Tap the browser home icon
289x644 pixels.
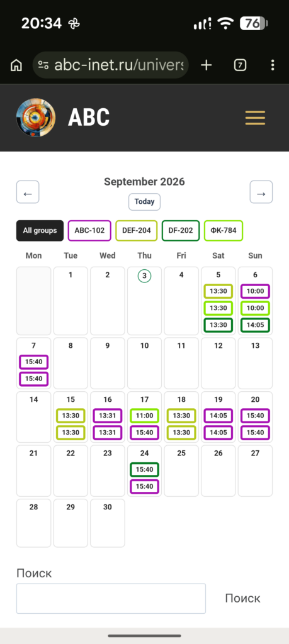(x=16, y=65)
